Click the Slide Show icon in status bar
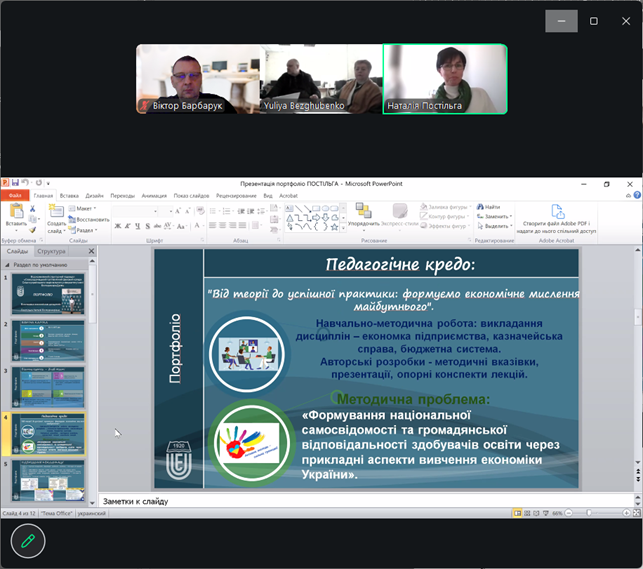The height and width of the screenshot is (569, 643). tap(545, 513)
